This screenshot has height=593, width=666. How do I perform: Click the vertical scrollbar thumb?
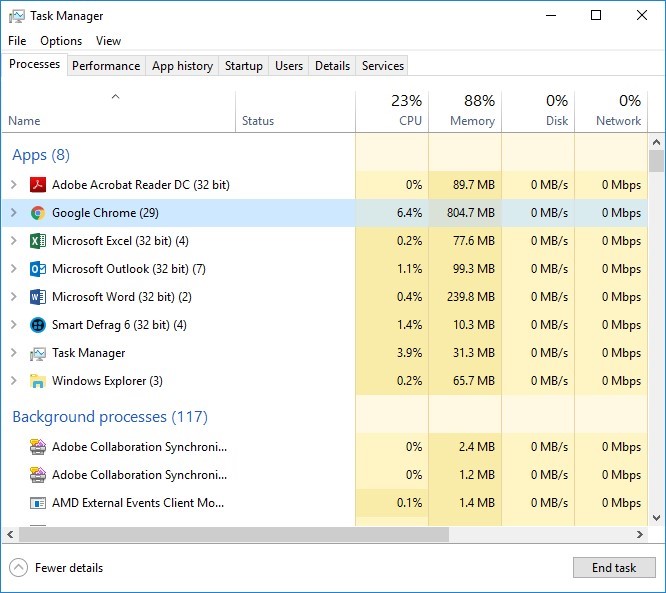point(656,161)
